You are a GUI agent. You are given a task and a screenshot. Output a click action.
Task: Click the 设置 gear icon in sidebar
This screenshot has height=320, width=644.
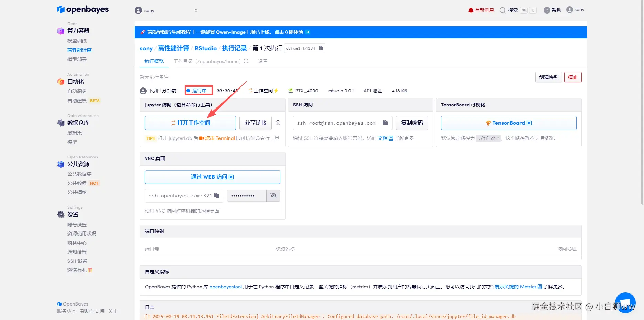tap(61, 215)
